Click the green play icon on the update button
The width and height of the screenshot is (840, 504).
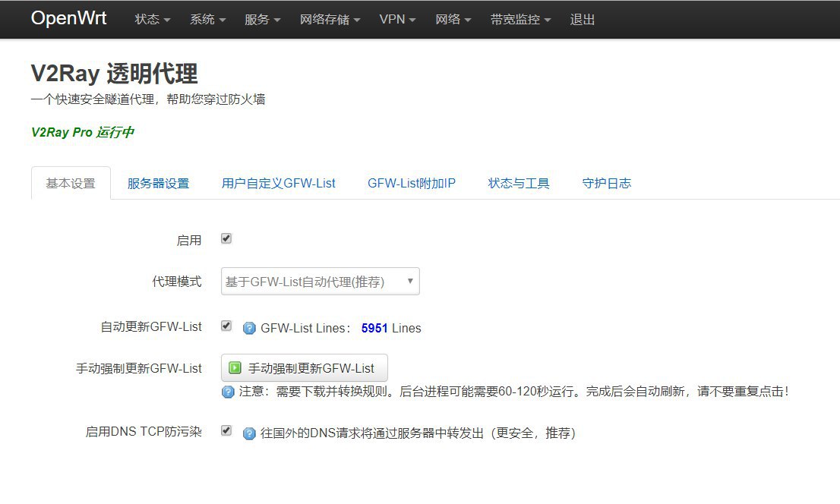tap(235, 368)
